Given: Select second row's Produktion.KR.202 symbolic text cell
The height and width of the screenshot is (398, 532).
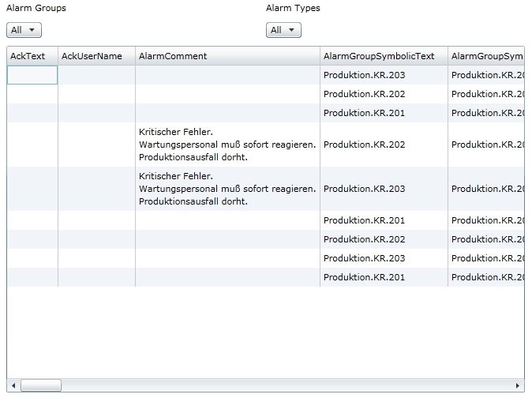Looking at the screenshot, I should tap(383, 94).
